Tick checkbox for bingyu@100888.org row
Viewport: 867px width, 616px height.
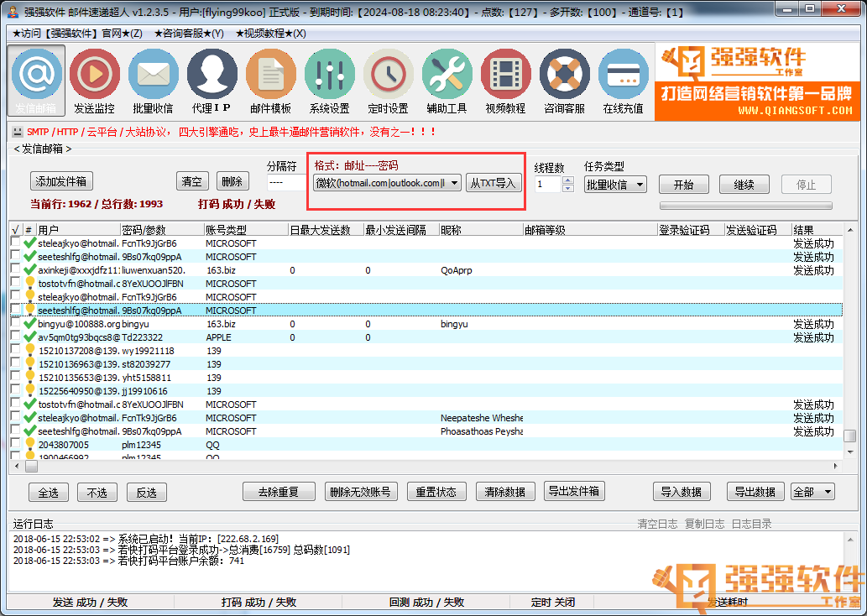pos(15,322)
